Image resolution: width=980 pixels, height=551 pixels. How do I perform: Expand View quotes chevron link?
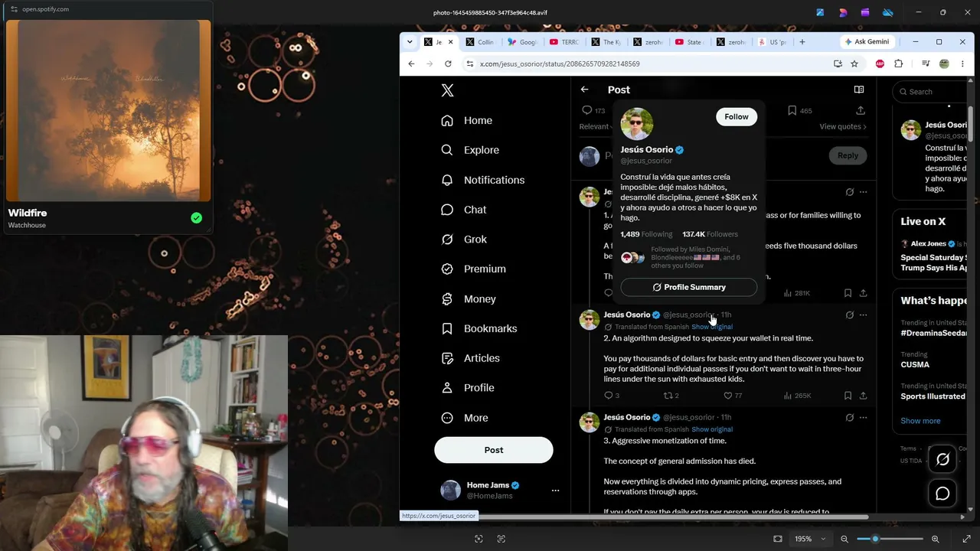843,126
